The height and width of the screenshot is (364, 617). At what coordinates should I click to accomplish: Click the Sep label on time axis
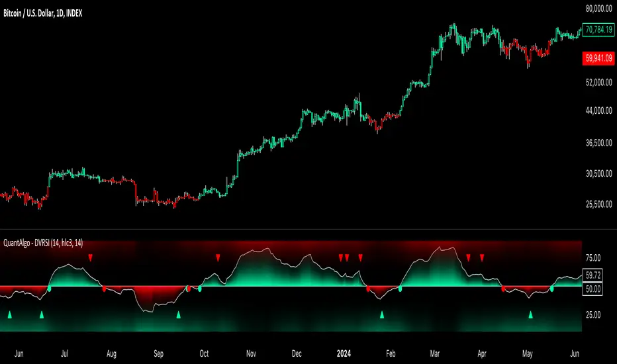click(x=158, y=353)
